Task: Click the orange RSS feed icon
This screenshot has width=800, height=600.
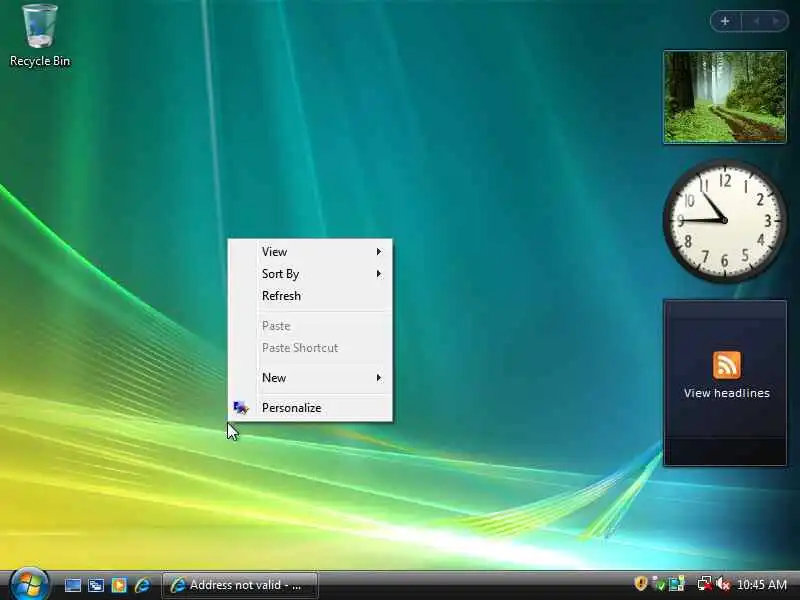Action: click(727, 365)
